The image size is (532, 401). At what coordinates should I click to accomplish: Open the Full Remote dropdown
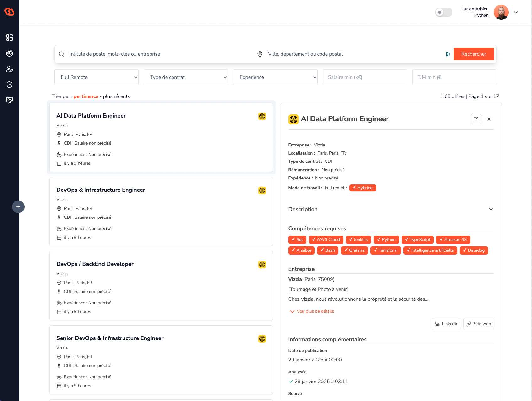pyautogui.click(x=96, y=77)
